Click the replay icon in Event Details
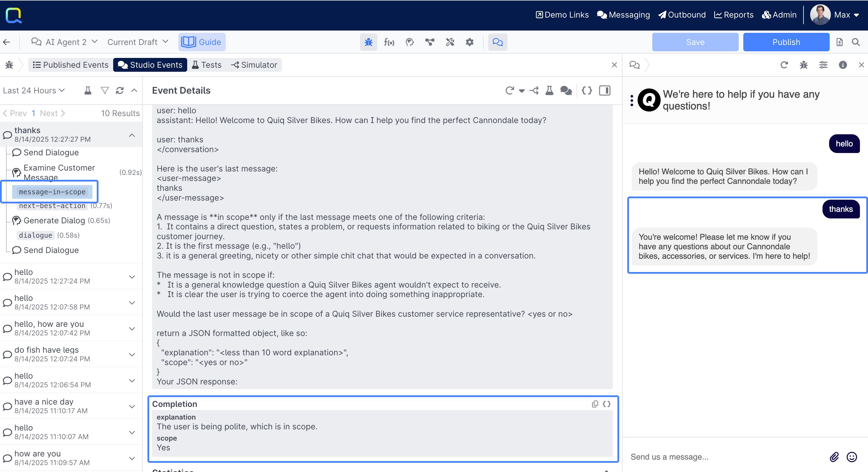 [x=509, y=90]
